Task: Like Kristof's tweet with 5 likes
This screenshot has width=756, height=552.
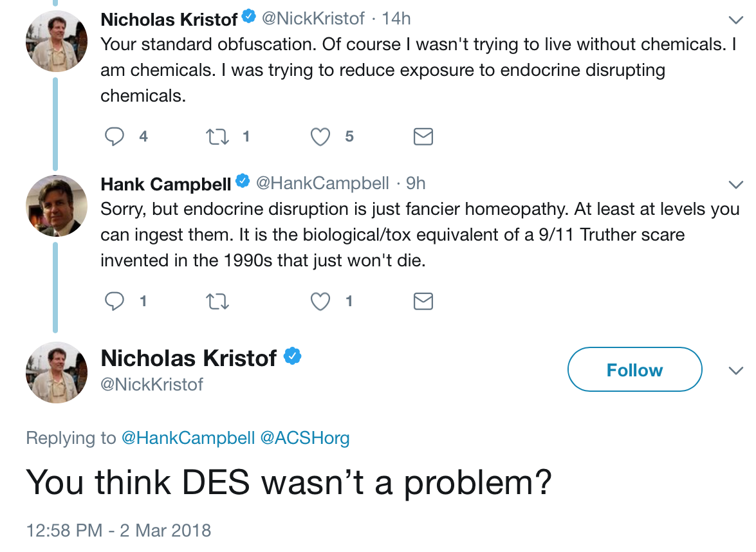Action: pos(320,136)
